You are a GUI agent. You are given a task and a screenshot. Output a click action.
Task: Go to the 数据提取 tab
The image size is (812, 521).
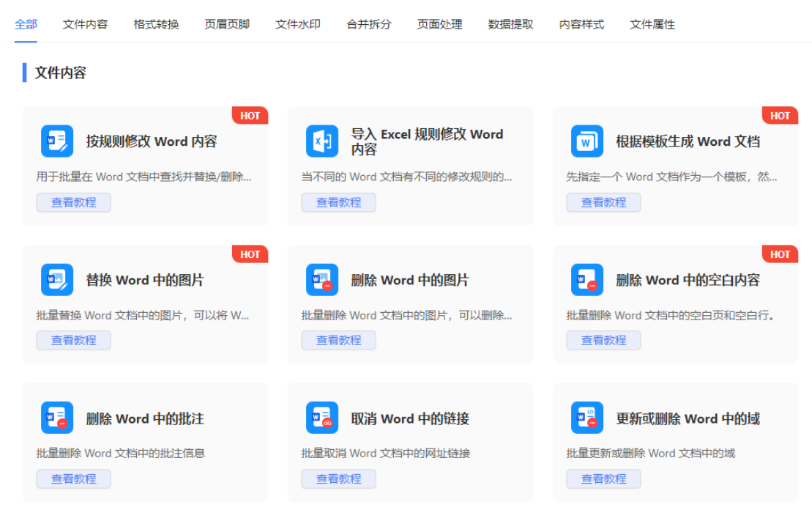point(510,24)
